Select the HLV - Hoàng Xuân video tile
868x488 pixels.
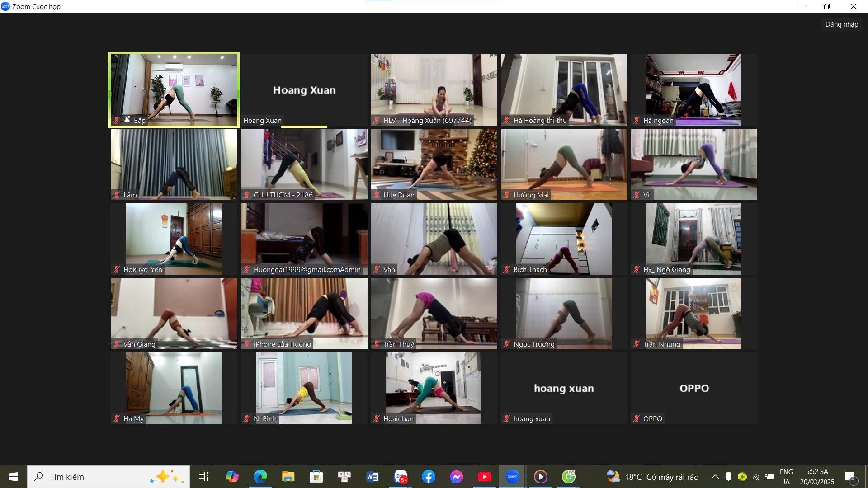[x=434, y=86]
